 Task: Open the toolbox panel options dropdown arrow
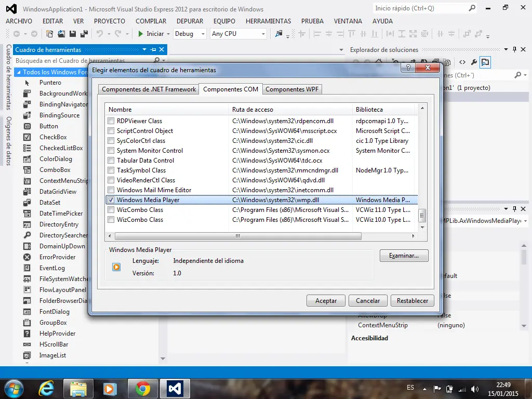144,49
